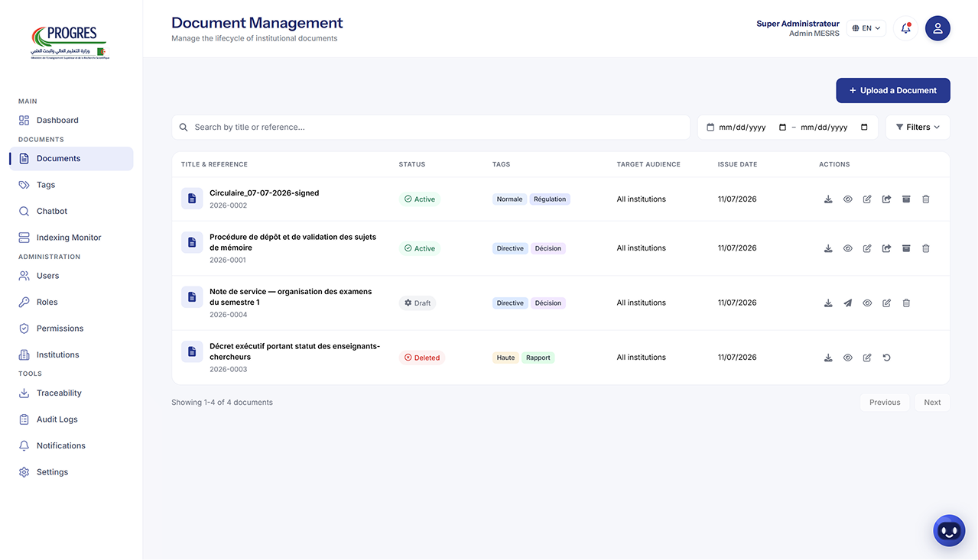Click the Rapport tag
This screenshot has height=560, width=978.
click(538, 358)
